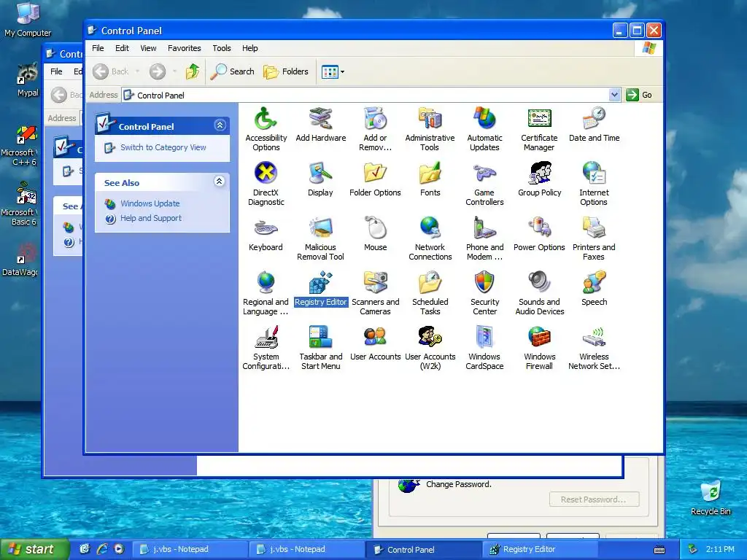Open Accessibility Options applet
This screenshot has width=747, height=560.
[266, 129]
